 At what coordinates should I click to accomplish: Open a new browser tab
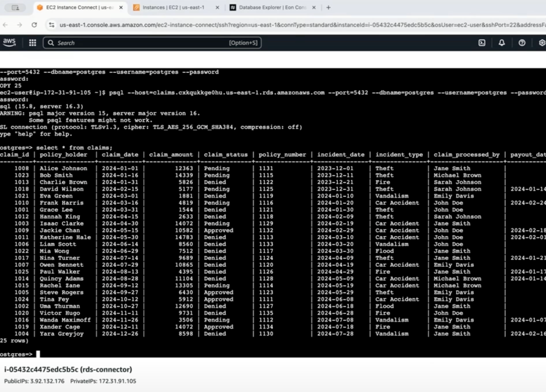pos(328,7)
